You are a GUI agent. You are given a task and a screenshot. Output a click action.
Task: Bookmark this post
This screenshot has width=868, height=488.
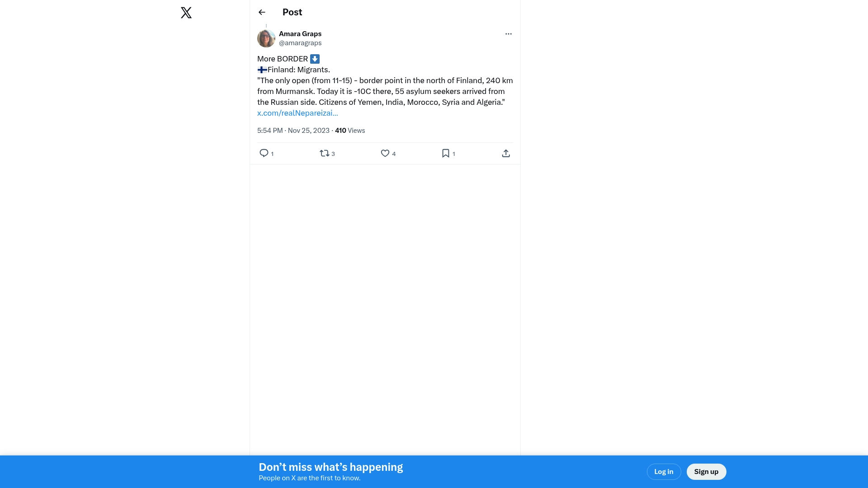tap(445, 153)
